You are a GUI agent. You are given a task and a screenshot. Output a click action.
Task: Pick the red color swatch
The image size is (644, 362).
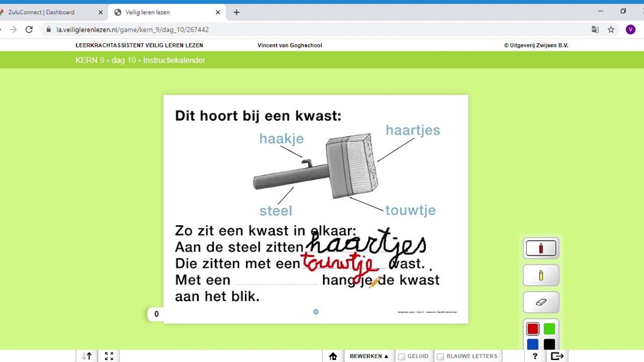533,329
